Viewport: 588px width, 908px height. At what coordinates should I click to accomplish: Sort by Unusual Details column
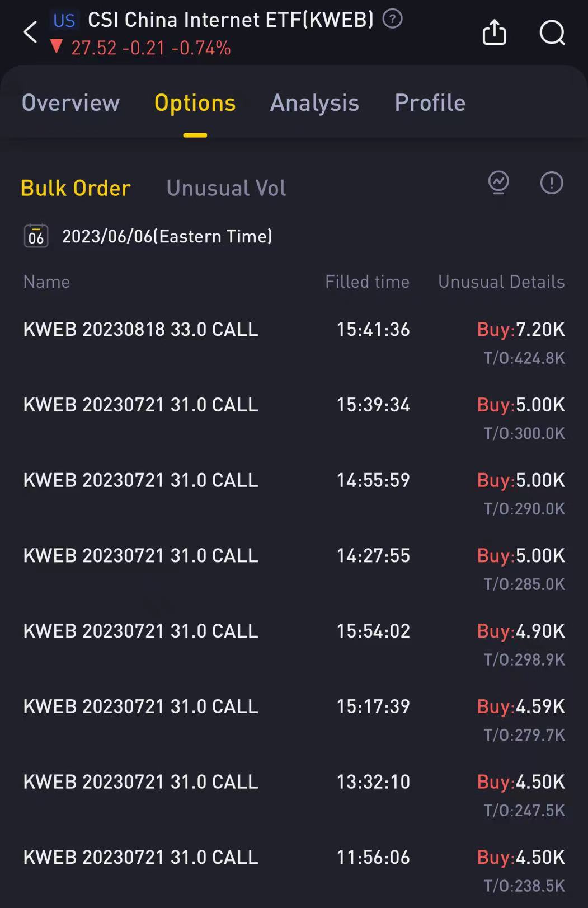click(501, 282)
